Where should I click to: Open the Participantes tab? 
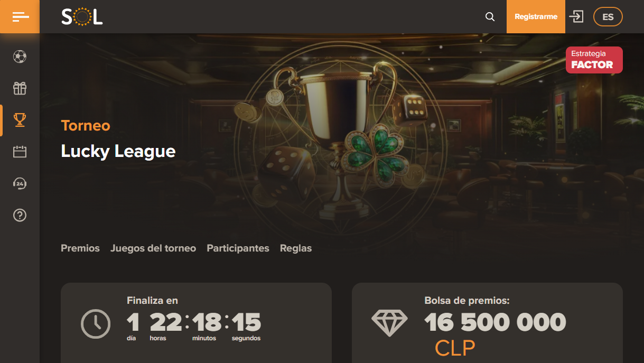[238, 248]
